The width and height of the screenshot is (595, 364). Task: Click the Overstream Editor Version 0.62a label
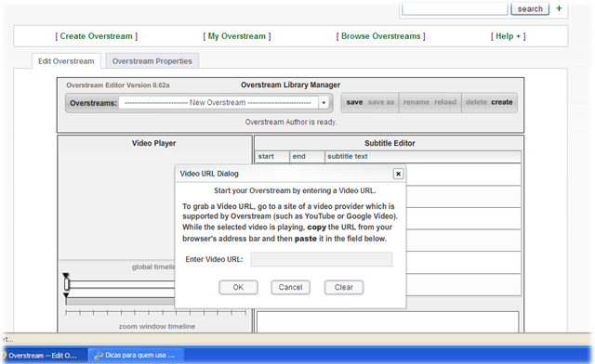tap(118, 85)
